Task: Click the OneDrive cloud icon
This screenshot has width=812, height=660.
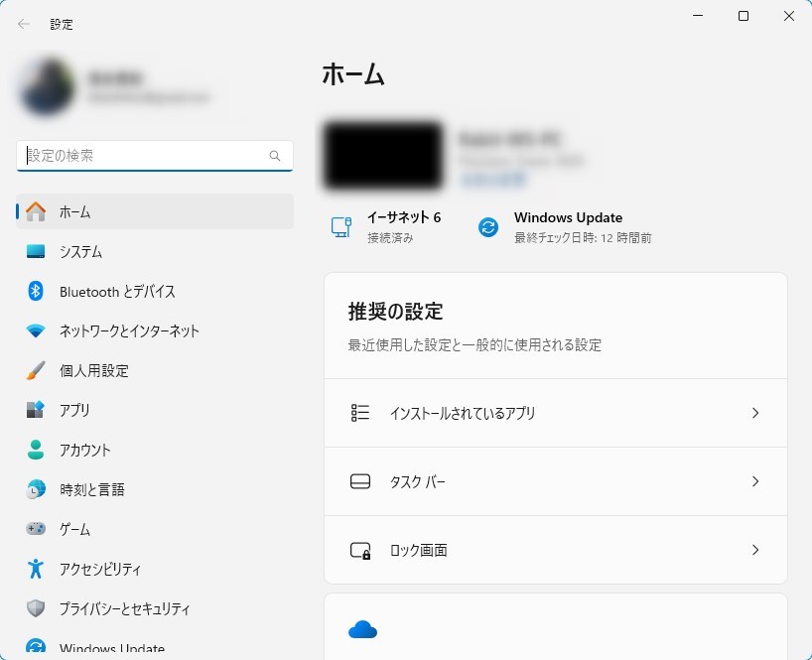Action: click(x=362, y=629)
